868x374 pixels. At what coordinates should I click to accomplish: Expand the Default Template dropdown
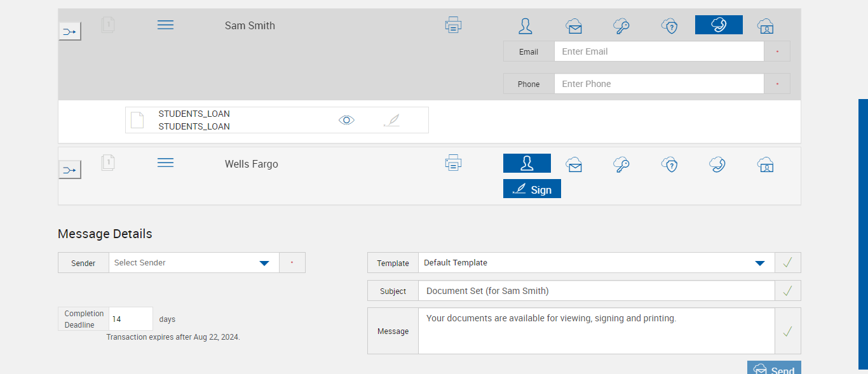pyautogui.click(x=596, y=263)
